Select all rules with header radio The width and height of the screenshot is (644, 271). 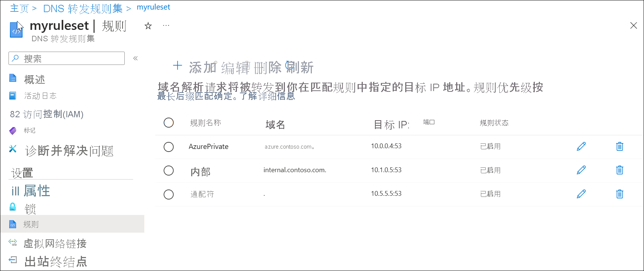169,123
